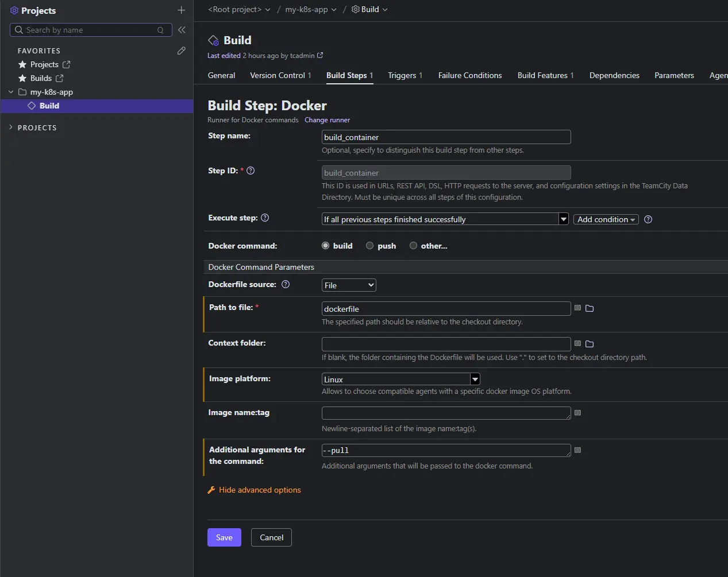Select the other... Docker command radio
This screenshot has width=728, height=577.
point(413,246)
